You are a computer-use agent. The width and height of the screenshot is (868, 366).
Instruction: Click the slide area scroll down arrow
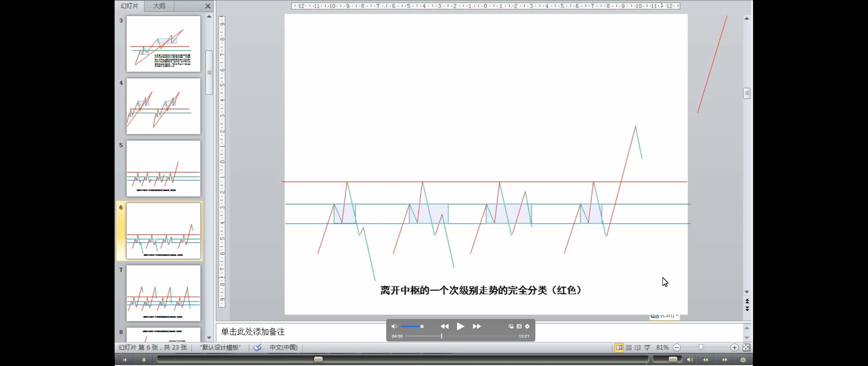[x=747, y=292]
